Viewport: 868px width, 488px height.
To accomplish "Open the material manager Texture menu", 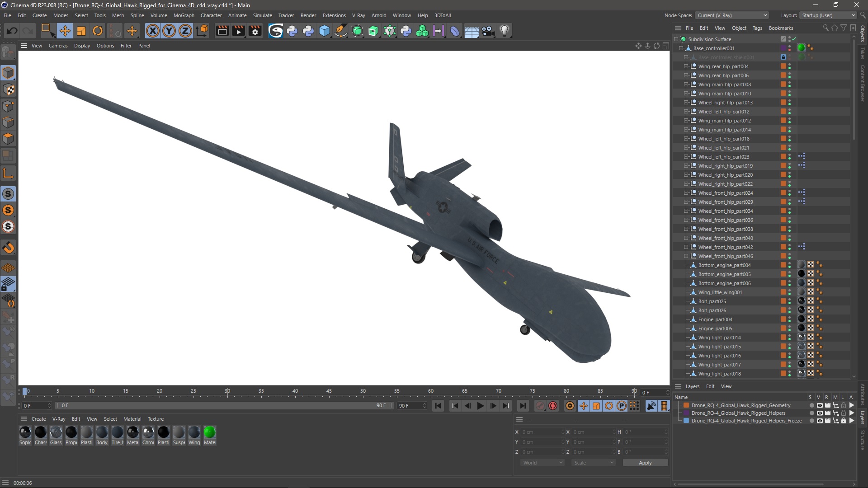I will [x=156, y=419].
